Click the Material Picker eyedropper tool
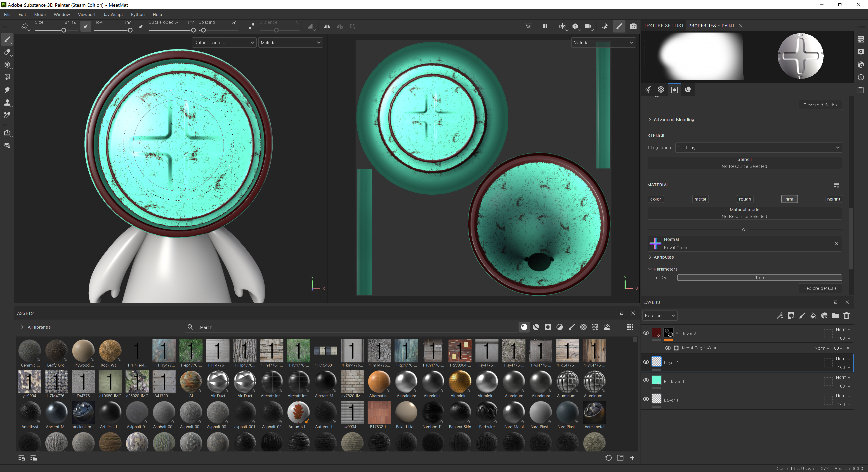868x472 pixels. [x=7, y=115]
